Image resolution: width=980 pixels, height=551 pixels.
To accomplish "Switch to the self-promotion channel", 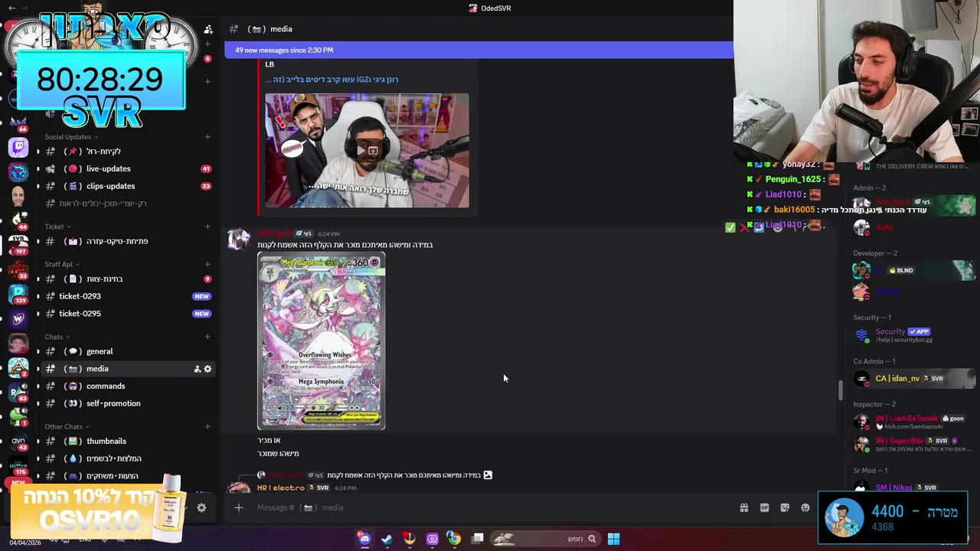I will (128, 403).
